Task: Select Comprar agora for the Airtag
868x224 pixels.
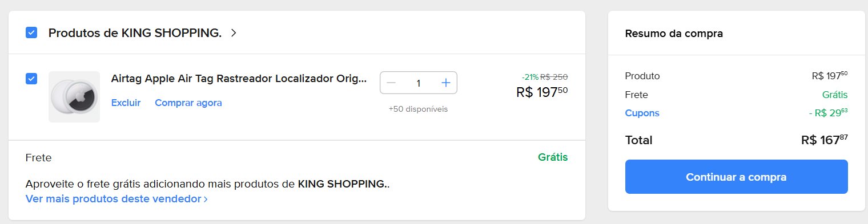Action: (188, 103)
